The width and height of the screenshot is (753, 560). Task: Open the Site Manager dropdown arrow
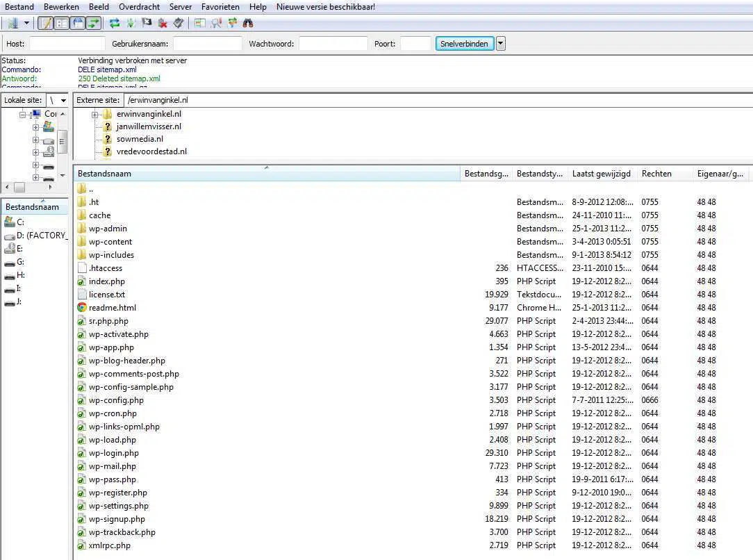tap(26, 23)
